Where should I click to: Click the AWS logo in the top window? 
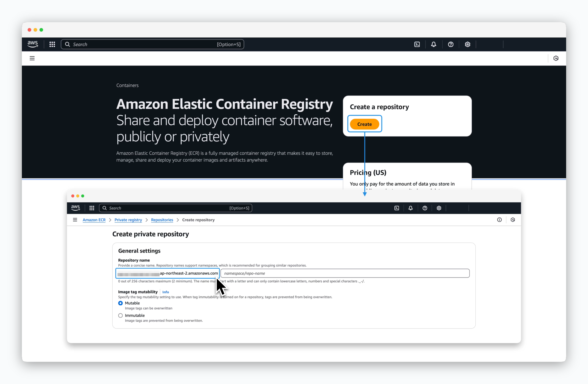(33, 44)
